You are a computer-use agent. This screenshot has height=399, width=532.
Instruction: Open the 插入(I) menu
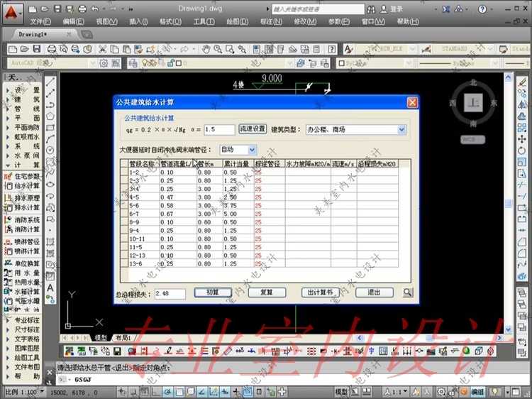(x=138, y=22)
